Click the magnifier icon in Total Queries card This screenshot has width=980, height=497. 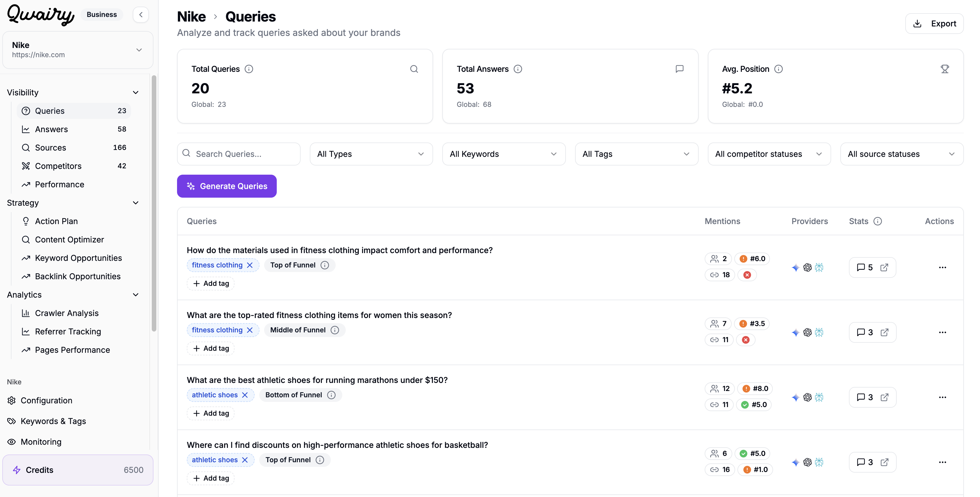[x=414, y=69]
